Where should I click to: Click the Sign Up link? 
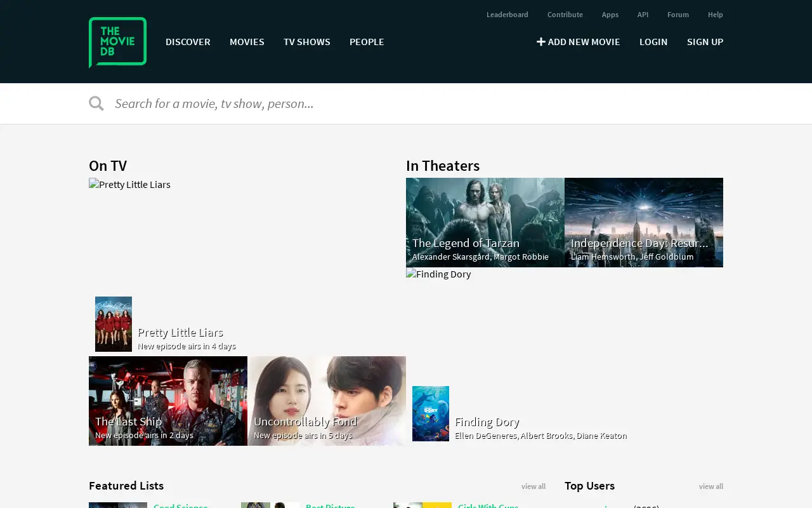tap(705, 42)
